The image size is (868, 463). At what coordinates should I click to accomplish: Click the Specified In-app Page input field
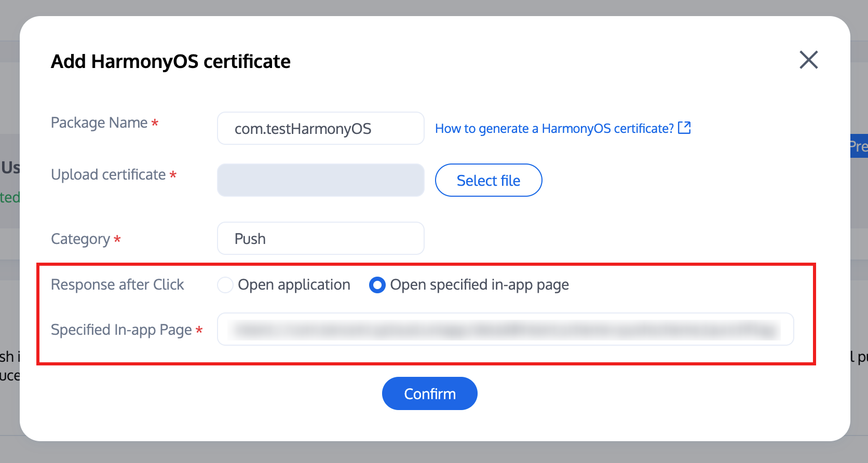click(x=505, y=329)
